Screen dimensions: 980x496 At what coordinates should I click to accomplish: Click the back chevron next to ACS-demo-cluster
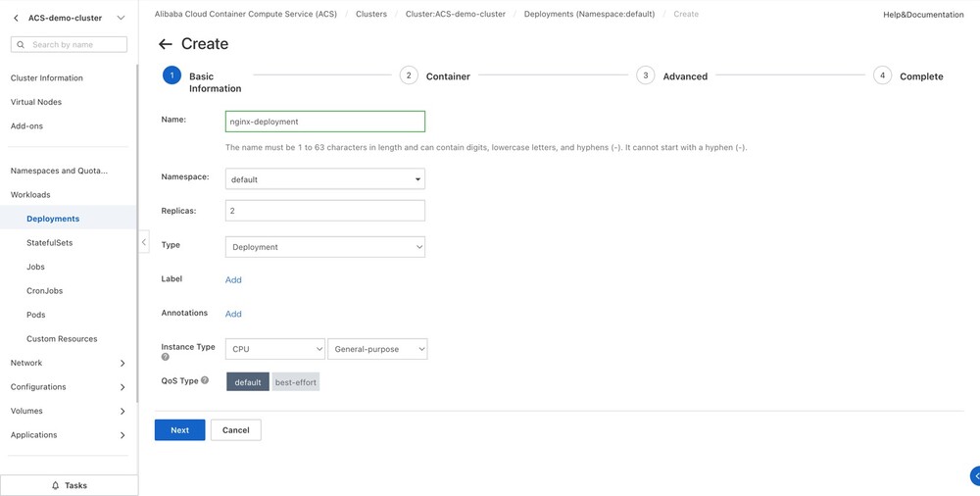click(16, 18)
